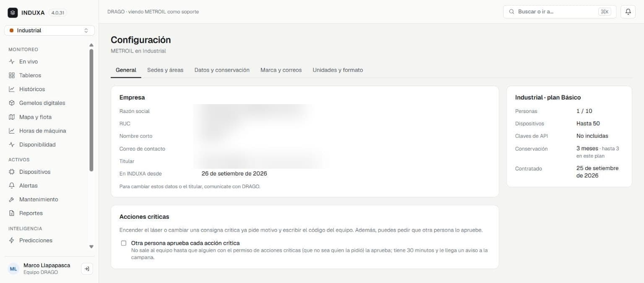The height and width of the screenshot is (283, 644).
Task: Switch to Sedes y áreas tab
Action: (165, 70)
